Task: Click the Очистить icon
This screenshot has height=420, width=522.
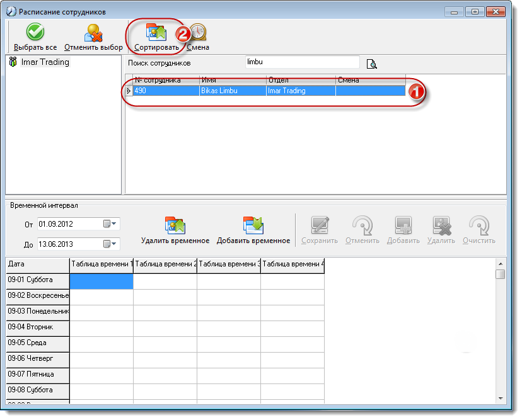Action: pyautogui.click(x=479, y=225)
